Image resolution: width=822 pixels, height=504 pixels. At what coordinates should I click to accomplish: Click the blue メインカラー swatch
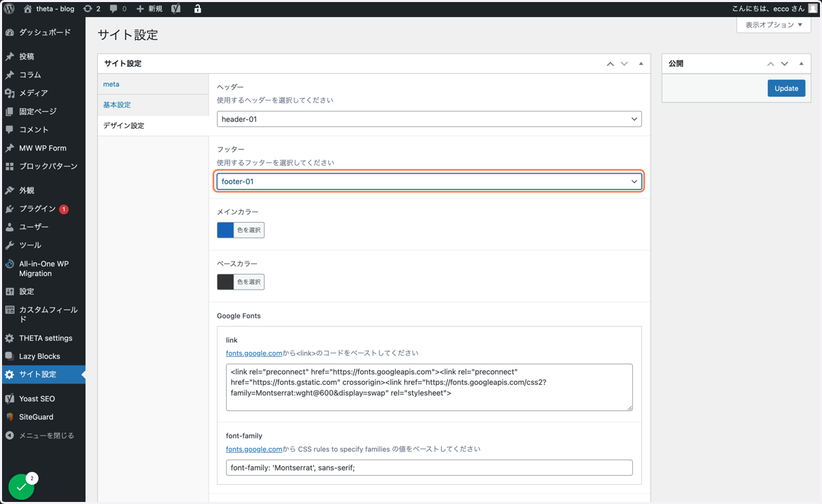tap(225, 230)
